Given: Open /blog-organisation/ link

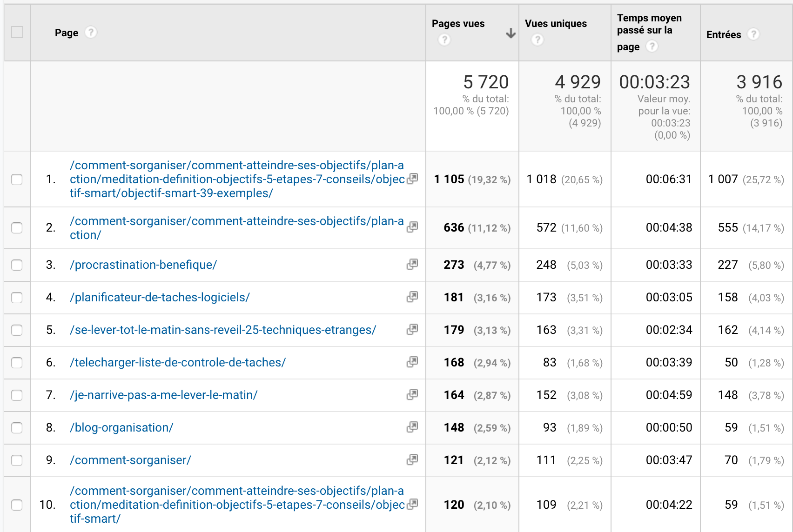Looking at the screenshot, I should 121,427.
